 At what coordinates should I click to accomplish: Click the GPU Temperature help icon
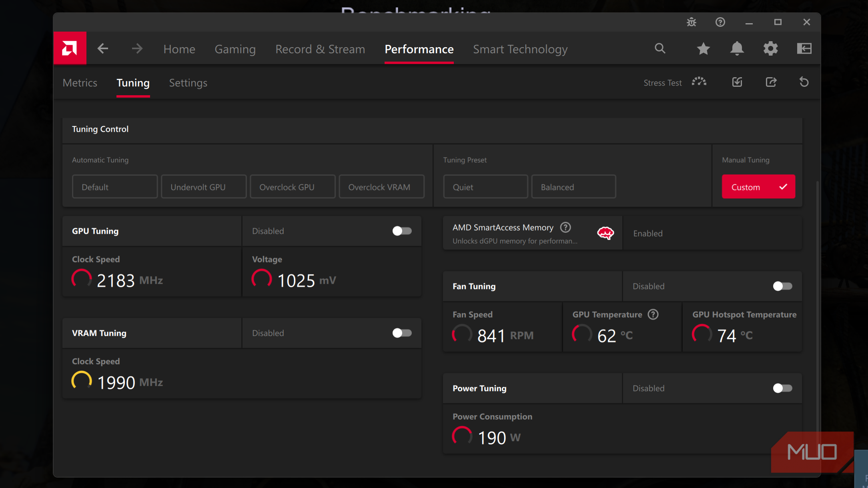coord(653,314)
